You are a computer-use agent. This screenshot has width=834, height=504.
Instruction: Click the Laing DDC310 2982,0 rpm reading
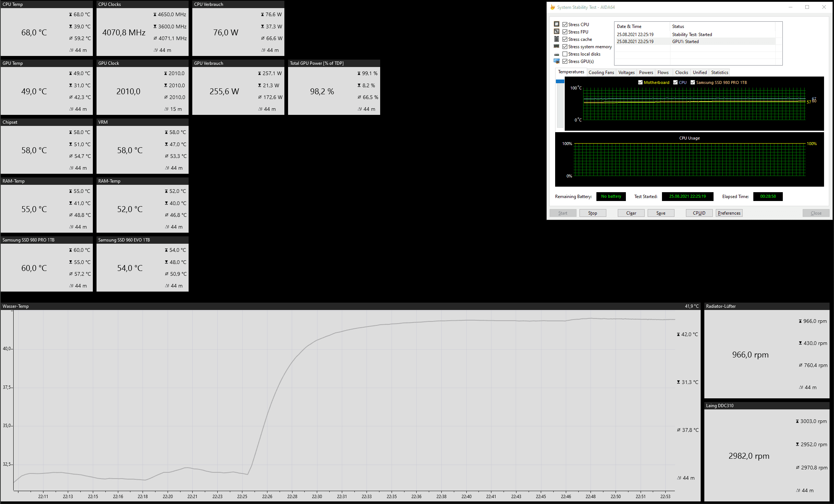[749, 456]
